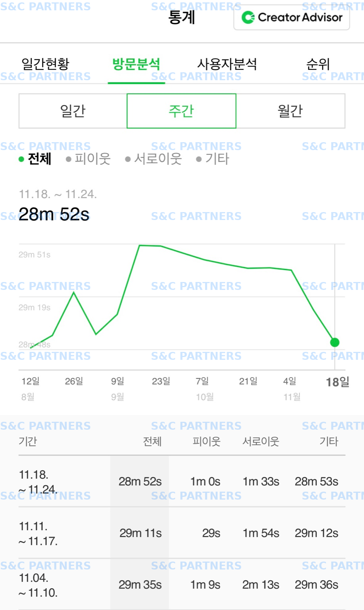This screenshot has width=364, height=610.
Task: Choose the 주간 period button
Action: [181, 111]
